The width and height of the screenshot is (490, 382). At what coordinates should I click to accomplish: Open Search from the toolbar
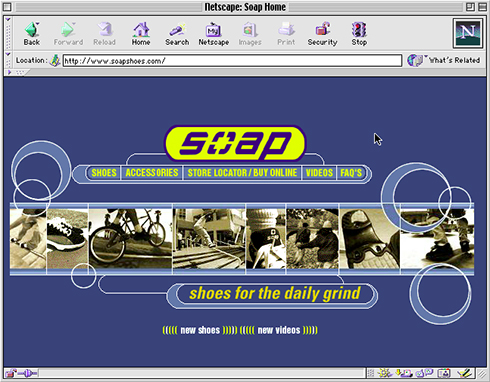tap(177, 34)
